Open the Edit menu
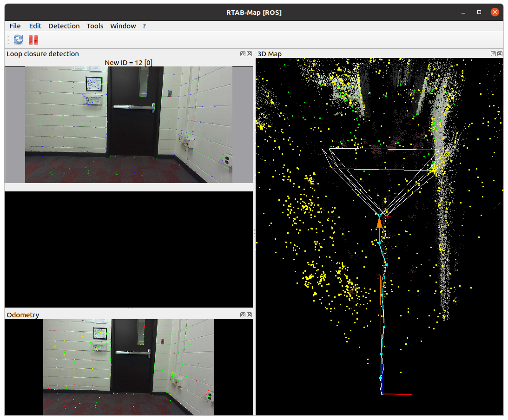The width and height of the screenshot is (508, 420). click(35, 26)
